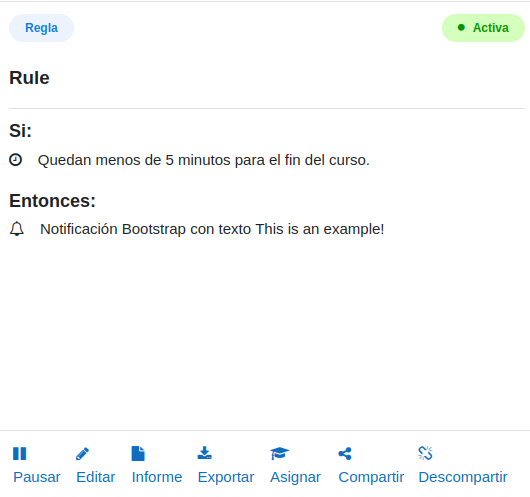Click the document report icon
530x497 pixels.
(138, 453)
